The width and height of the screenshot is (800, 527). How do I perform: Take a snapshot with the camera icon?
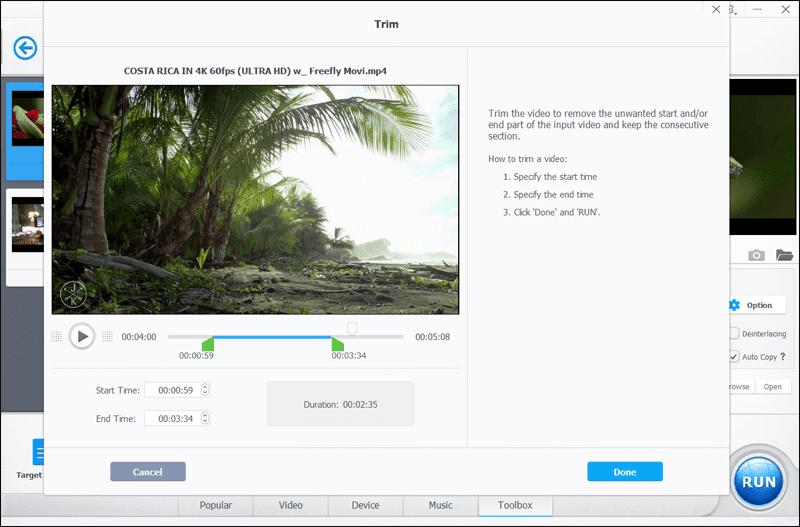(x=756, y=255)
